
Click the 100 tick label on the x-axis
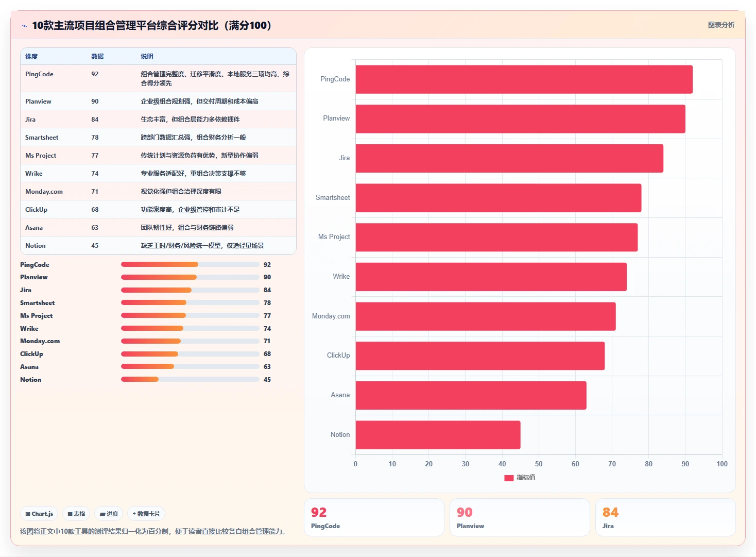pyautogui.click(x=721, y=464)
